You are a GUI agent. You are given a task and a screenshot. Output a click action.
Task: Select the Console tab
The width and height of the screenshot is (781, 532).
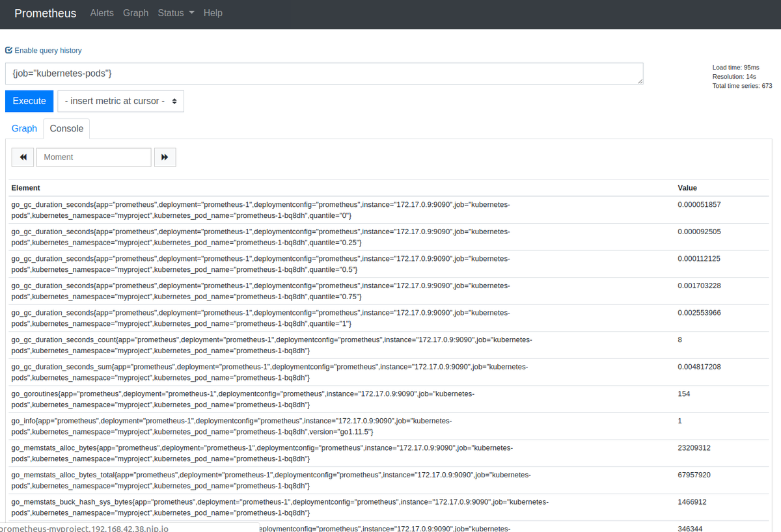[x=66, y=129]
